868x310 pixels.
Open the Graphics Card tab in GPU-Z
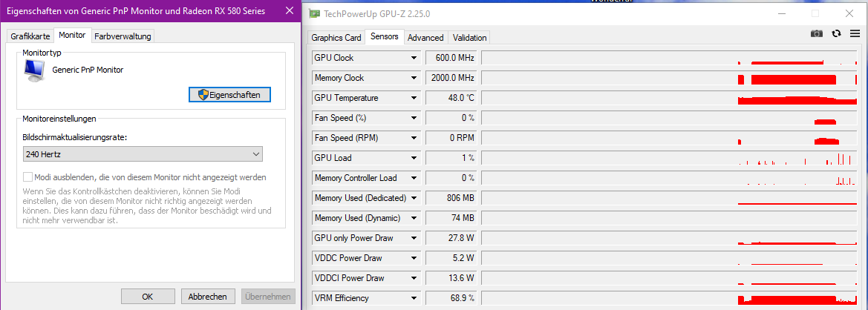336,38
